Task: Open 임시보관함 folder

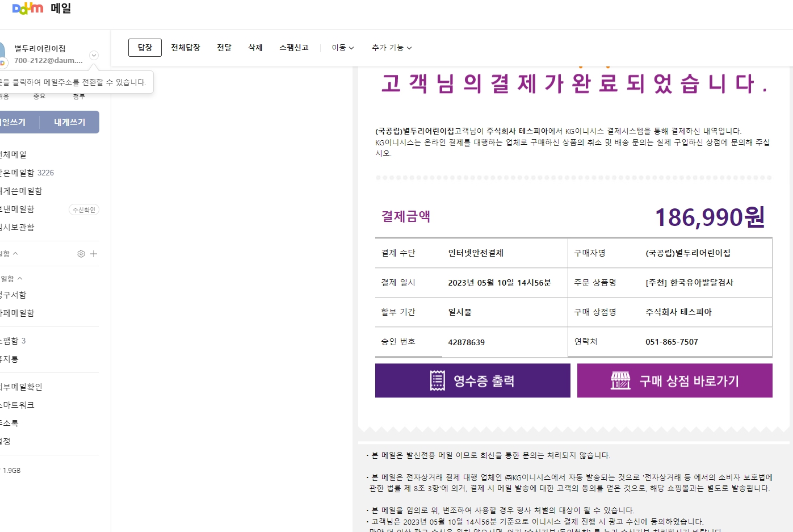Action: pyautogui.click(x=16, y=227)
